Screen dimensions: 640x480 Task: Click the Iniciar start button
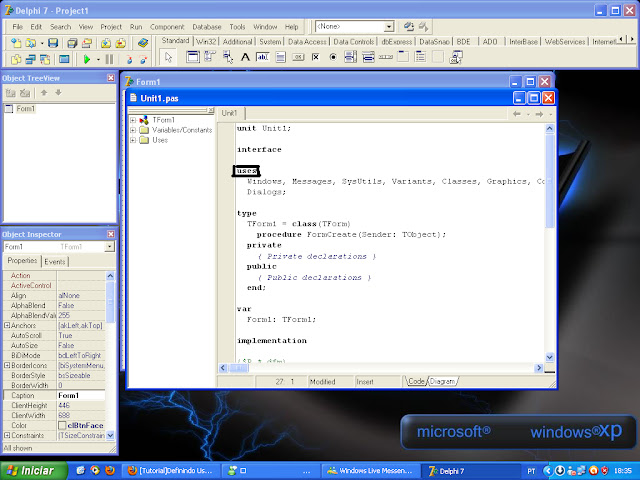pos(34,471)
